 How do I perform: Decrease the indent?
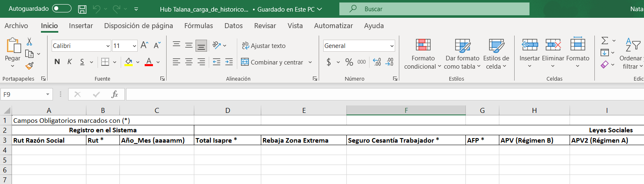pyautogui.click(x=217, y=62)
